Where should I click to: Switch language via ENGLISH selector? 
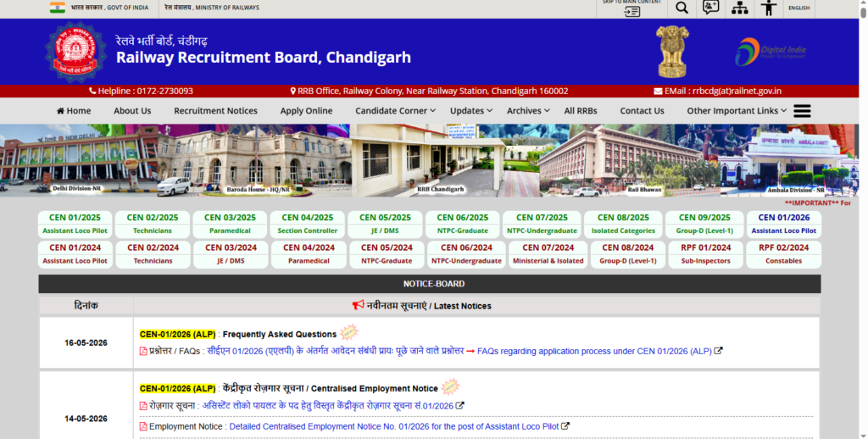pos(798,8)
